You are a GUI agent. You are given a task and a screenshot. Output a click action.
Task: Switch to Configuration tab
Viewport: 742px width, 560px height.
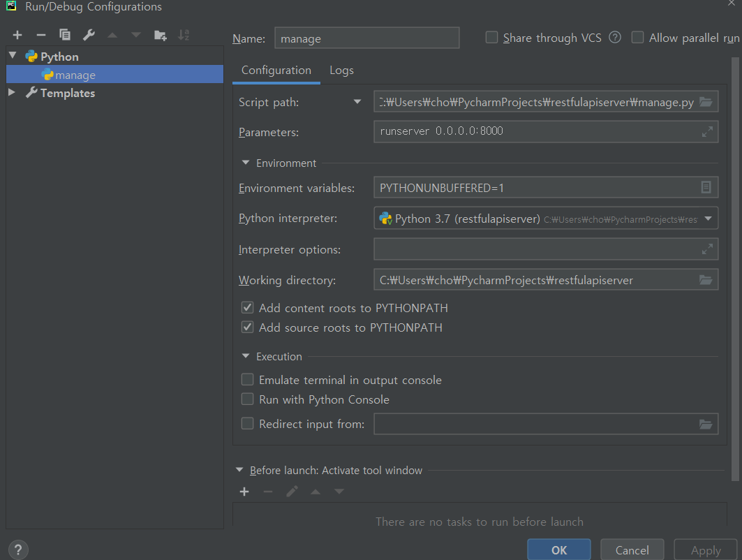[x=276, y=70]
